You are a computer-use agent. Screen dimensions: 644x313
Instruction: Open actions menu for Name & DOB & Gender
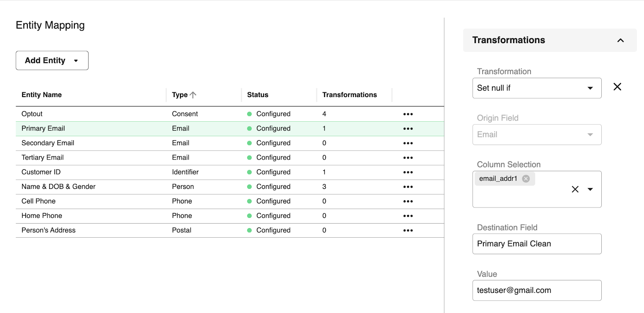pos(408,187)
